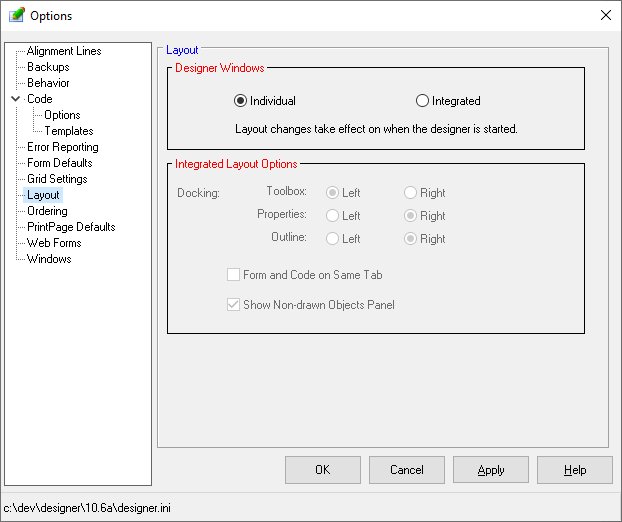Open Form Defaults in the tree
Image resolution: width=622 pixels, height=522 pixels.
[59, 163]
